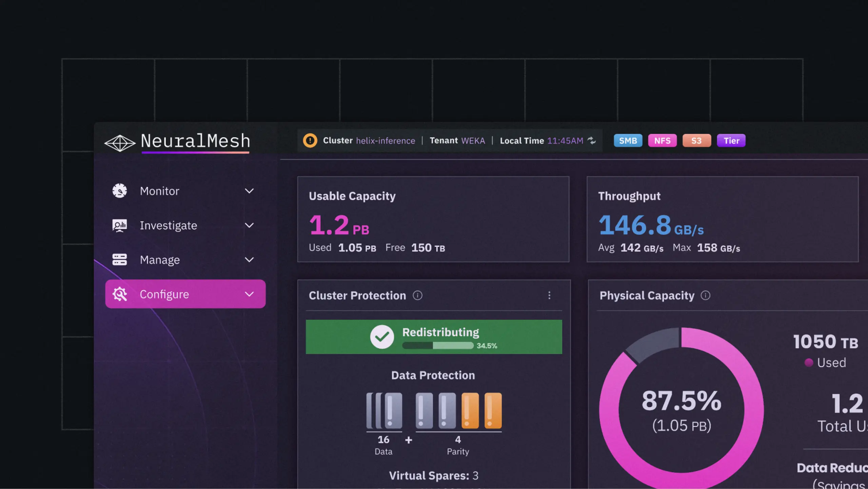Image resolution: width=868 pixels, height=489 pixels.
Task: Click the stacked Data drives icon
Action: (x=384, y=411)
